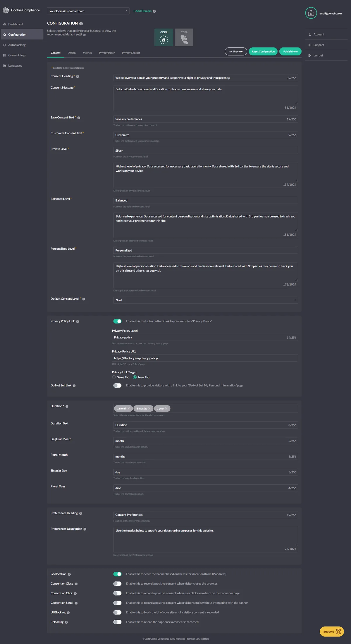The image size is (351, 644).
Task: Select the New Tab radio option
Action: point(135,377)
